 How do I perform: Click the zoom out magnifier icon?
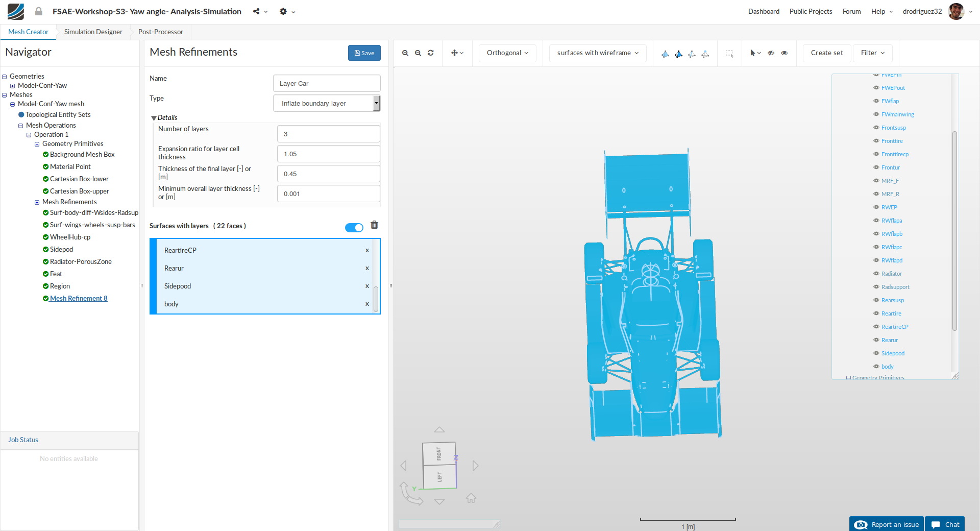coord(418,53)
